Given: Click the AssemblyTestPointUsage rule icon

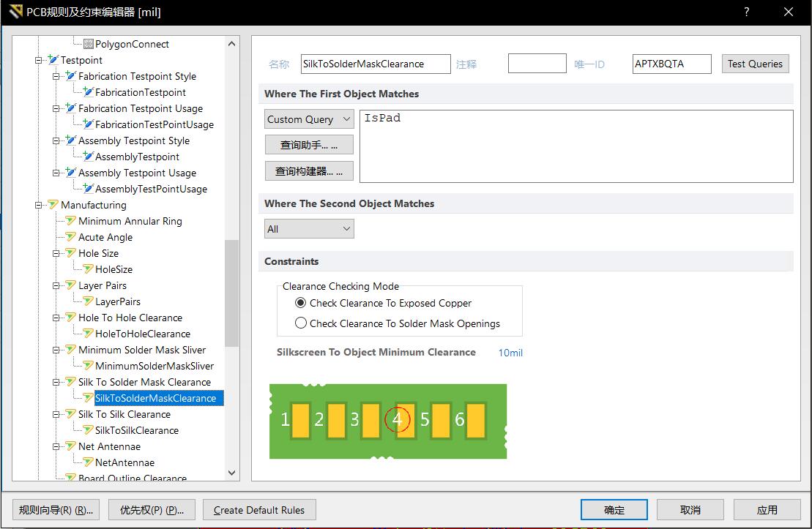Looking at the screenshot, I should (x=89, y=189).
